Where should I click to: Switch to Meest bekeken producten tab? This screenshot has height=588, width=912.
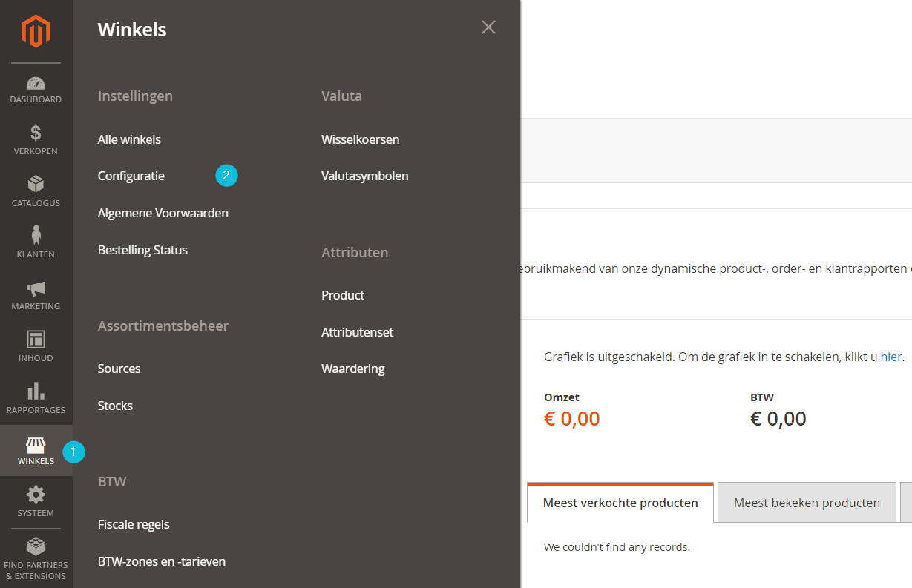pyautogui.click(x=807, y=502)
